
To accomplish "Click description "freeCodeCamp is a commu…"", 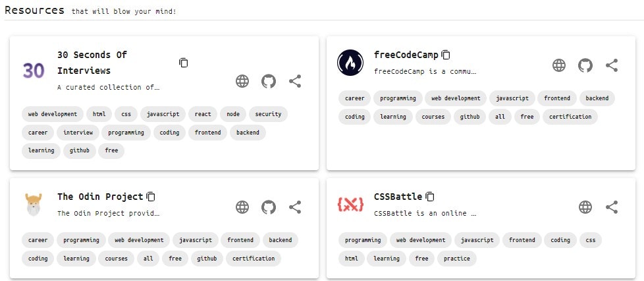I will point(425,71).
